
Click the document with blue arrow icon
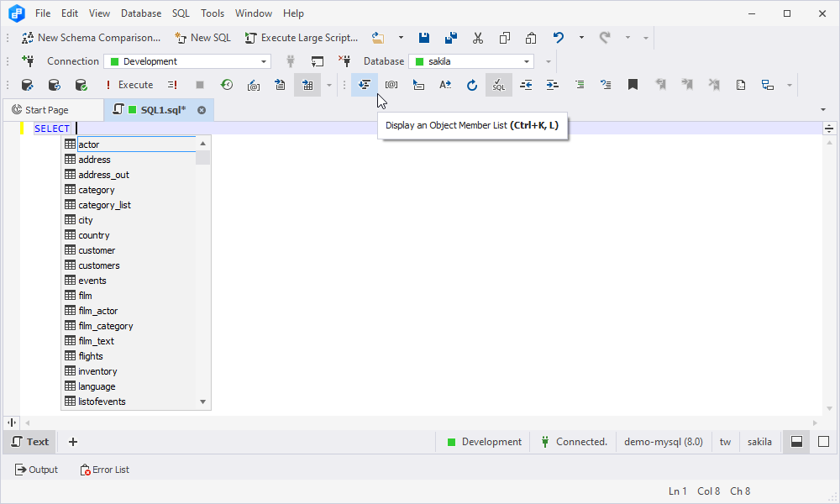coord(281,85)
